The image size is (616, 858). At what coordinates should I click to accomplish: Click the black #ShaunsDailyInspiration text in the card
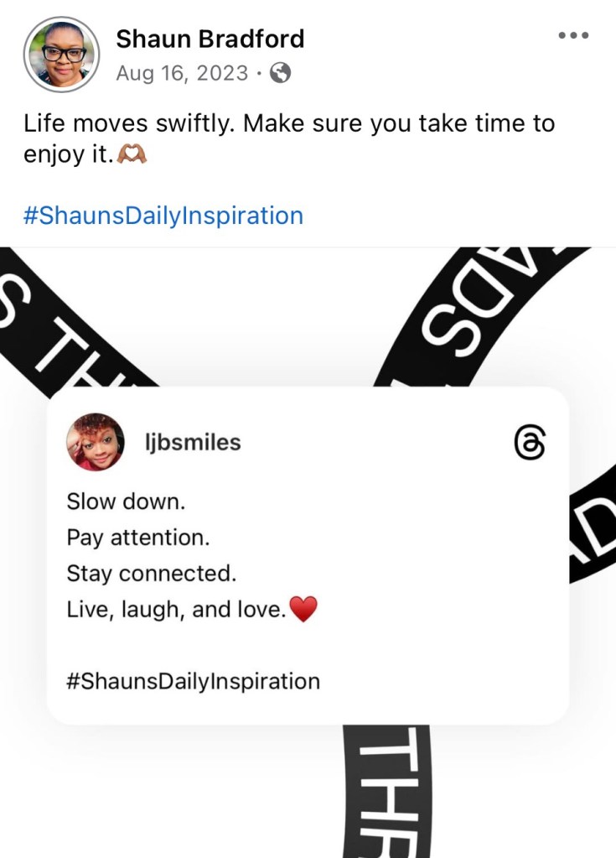coord(193,681)
